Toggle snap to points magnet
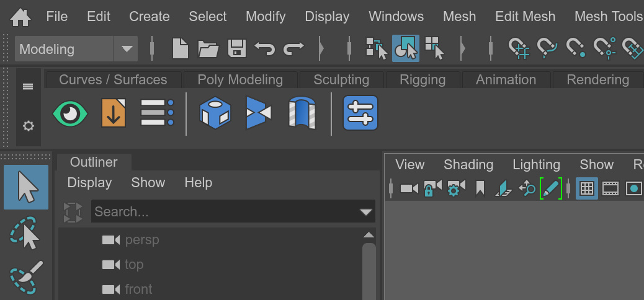The width and height of the screenshot is (644, 300). (x=575, y=48)
